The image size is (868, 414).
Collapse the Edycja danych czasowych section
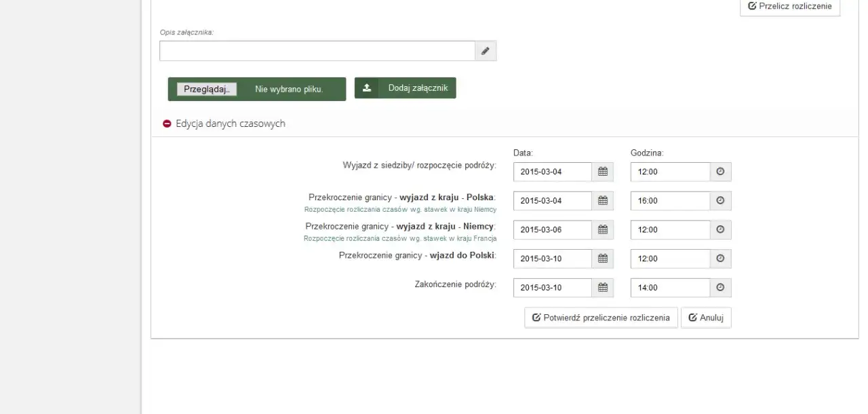click(167, 124)
